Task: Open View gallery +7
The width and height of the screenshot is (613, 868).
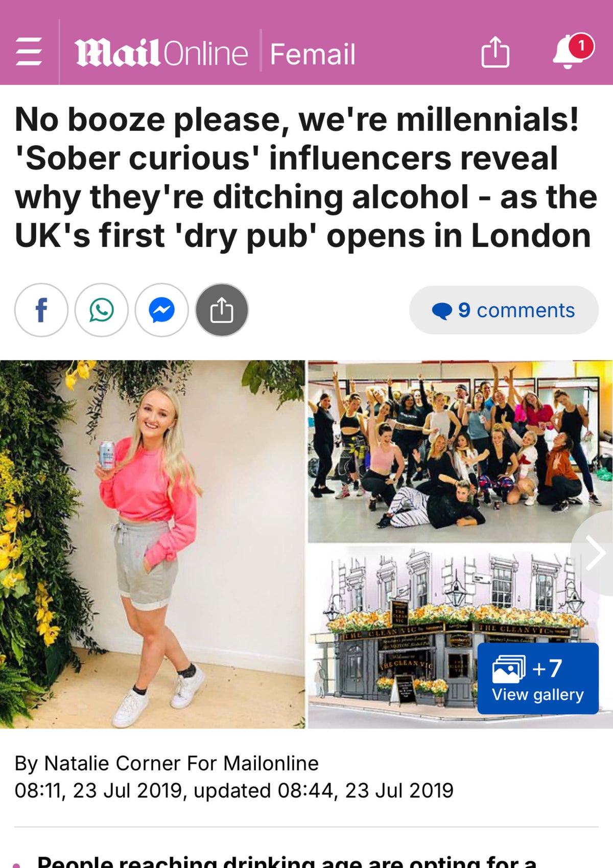Action: click(x=538, y=678)
